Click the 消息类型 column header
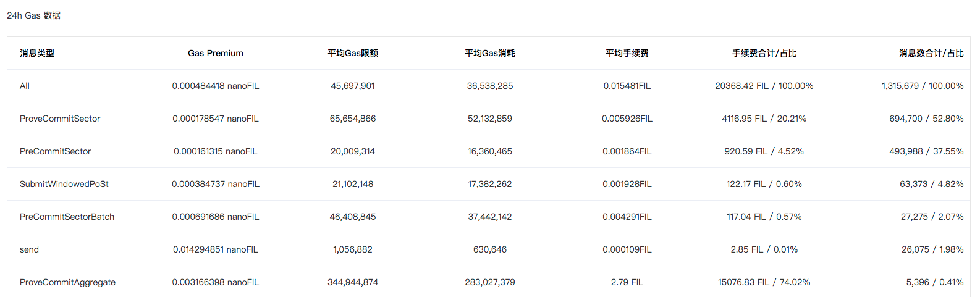 tap(37, 53)
